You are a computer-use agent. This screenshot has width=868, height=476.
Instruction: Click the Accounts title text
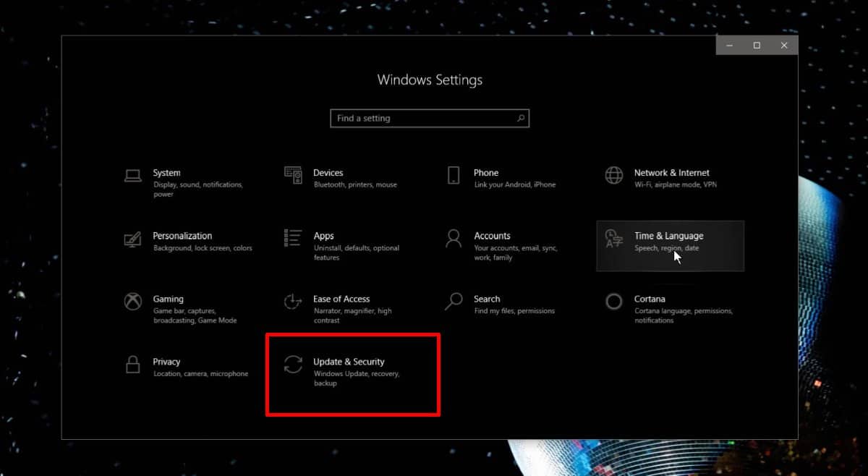[492, 236]
